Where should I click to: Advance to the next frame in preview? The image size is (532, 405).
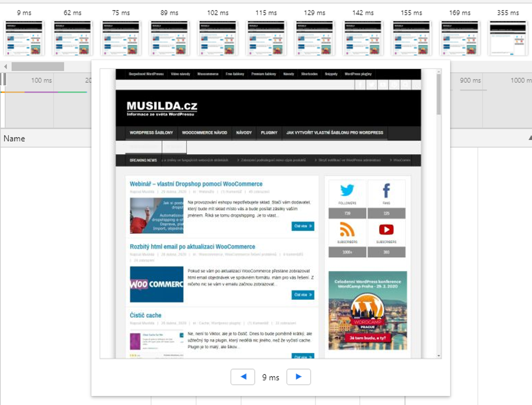click(x=298, y=377)
